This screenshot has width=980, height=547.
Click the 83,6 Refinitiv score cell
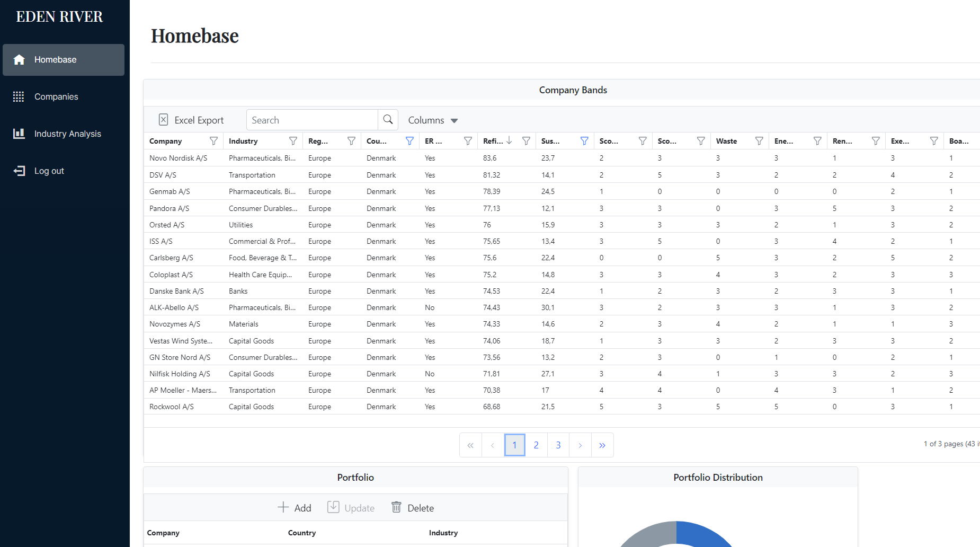pyautogui.click(x=507, y=158)
